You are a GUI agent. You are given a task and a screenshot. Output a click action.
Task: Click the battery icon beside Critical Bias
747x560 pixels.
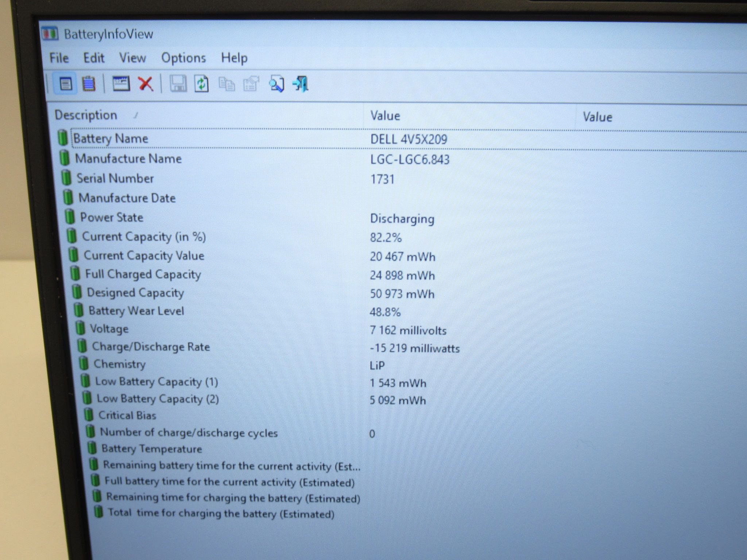click(89, 415)
